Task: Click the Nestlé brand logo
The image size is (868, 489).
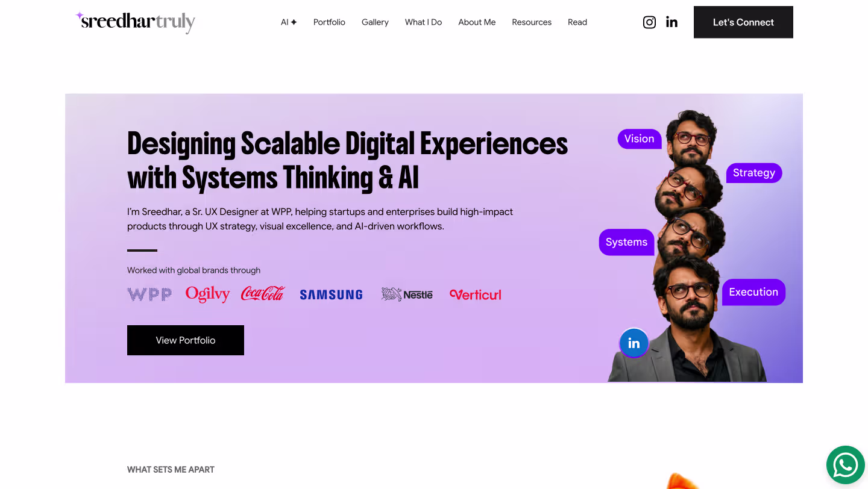Action: pos(407,294)
